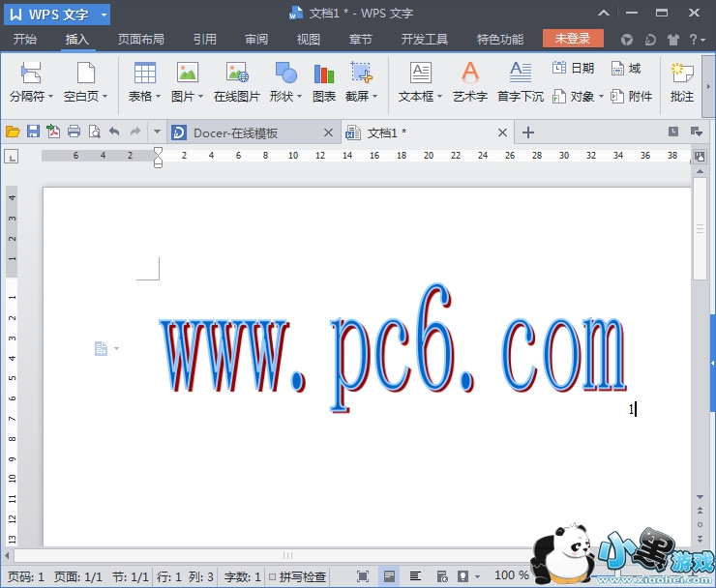The image size is (716, 588).
Task: Expand the 图片 dropdown arrow
Action: coord(200,97)
